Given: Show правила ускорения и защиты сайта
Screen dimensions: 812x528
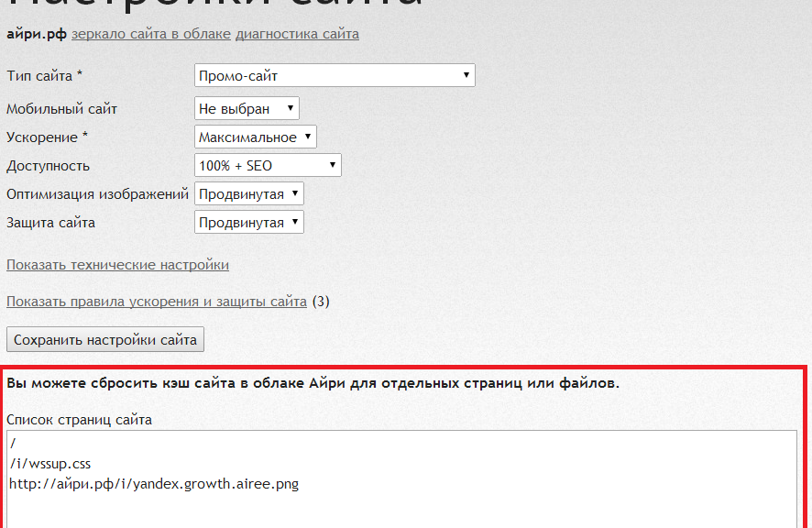Looking at the screenshot, I should (x=157, y=301).
